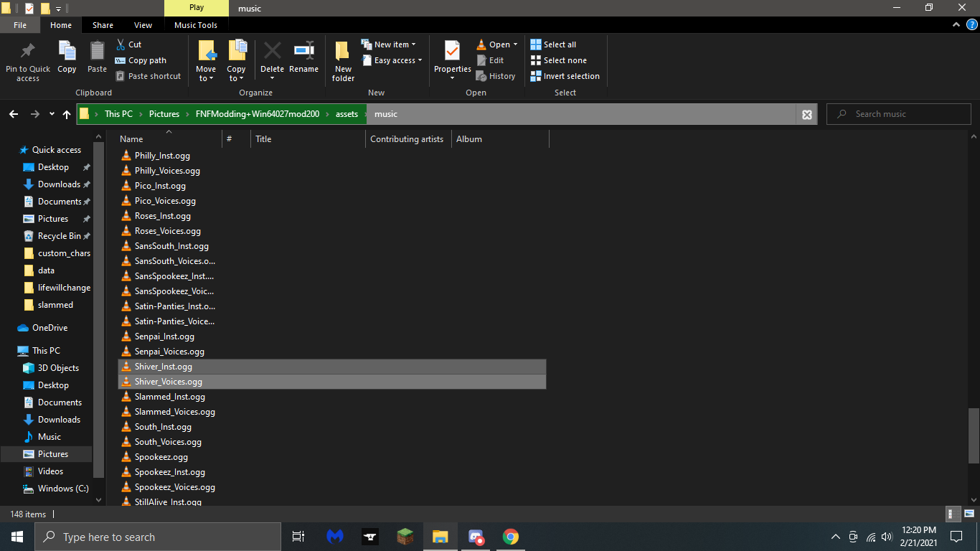Rename the selected file

[x=303, y=60]
